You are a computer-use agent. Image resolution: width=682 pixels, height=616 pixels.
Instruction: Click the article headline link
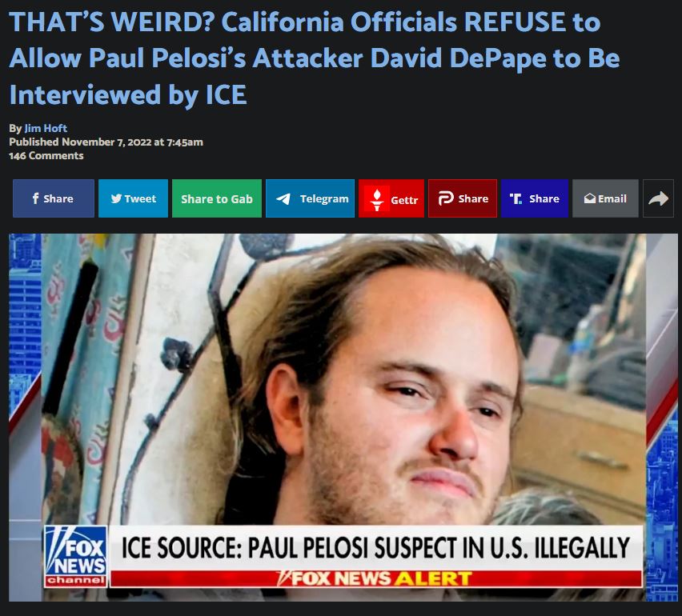315,58
